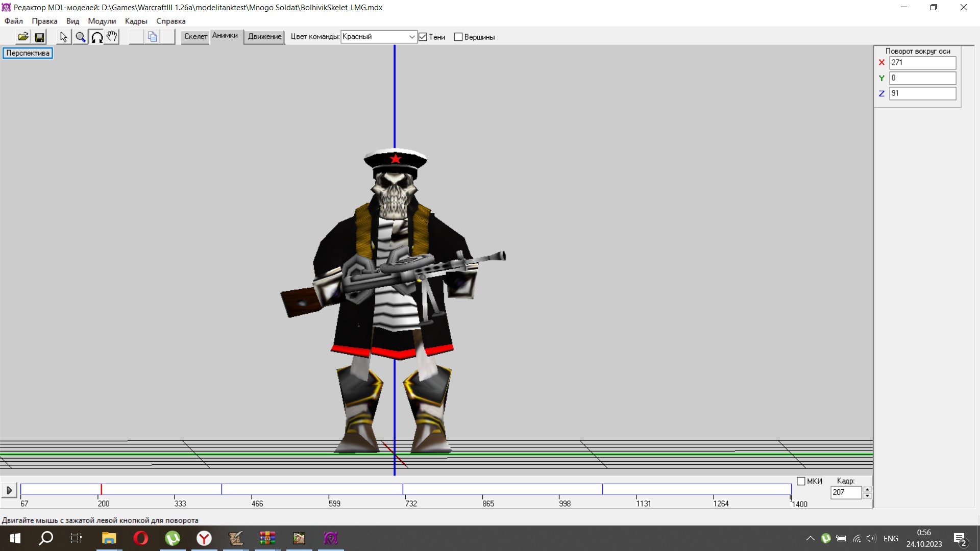Select the arrow pointer tool
This screenshot has height=551, width=980.
[63, 37]
